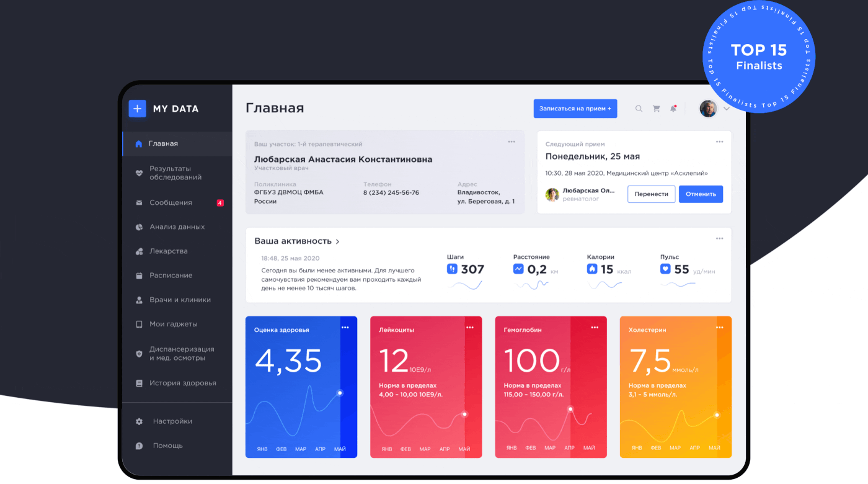Image resolution: width=868 pixels, height=484 pixels.
Task: Open more options on Гемоглобин card
Action: pyautogui.click(x=595, y=328)
